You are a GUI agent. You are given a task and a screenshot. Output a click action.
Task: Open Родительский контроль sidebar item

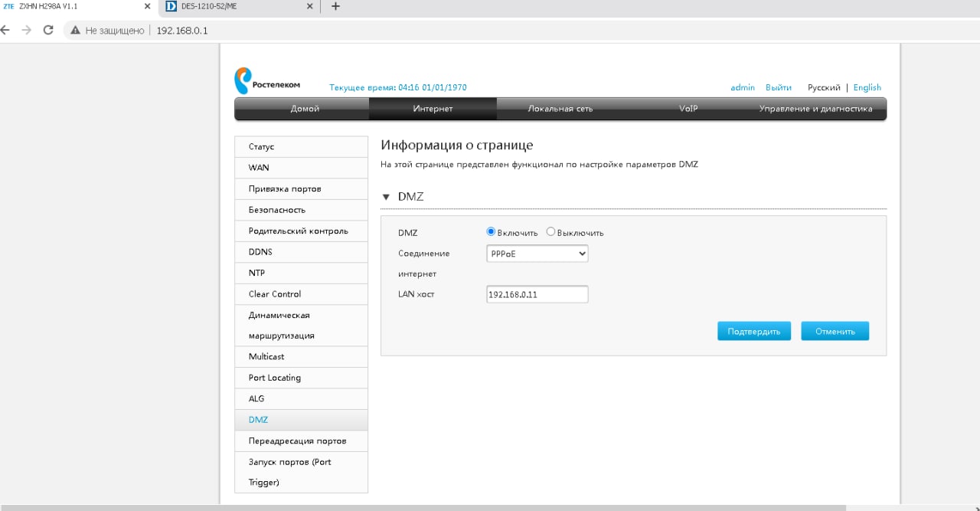tap(301, 231)
